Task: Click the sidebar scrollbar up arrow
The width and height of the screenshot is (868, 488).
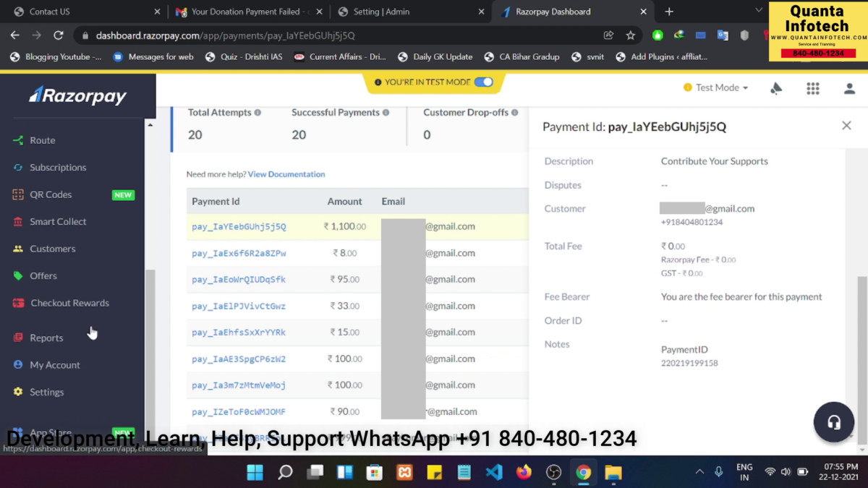Action: coord(150,125)
